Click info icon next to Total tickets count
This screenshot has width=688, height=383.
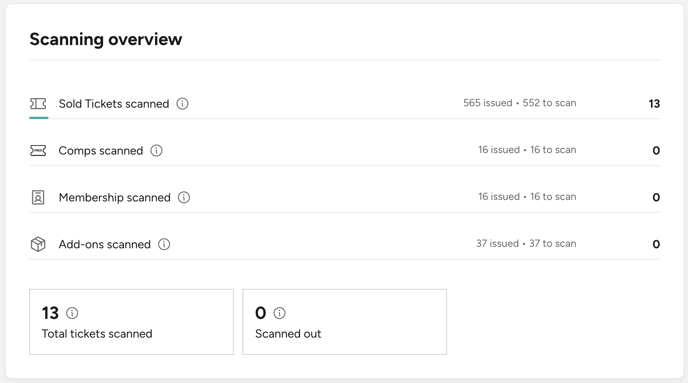point(72,313)
